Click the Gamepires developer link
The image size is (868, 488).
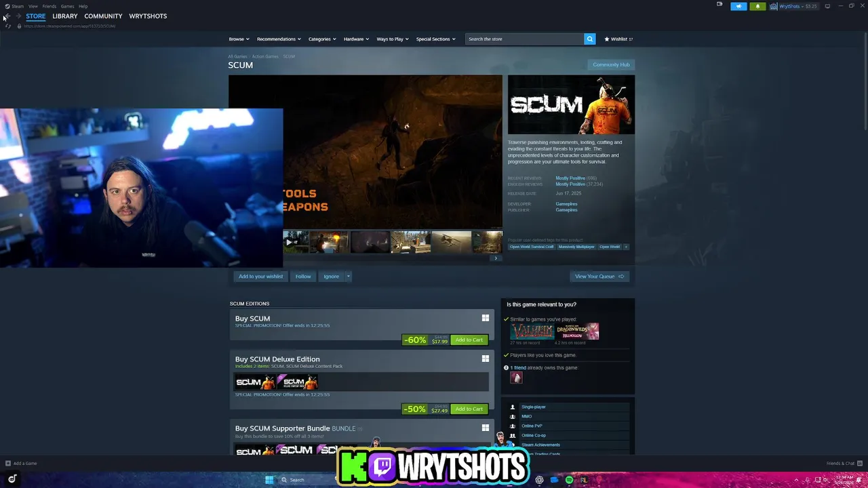point(566,203)
